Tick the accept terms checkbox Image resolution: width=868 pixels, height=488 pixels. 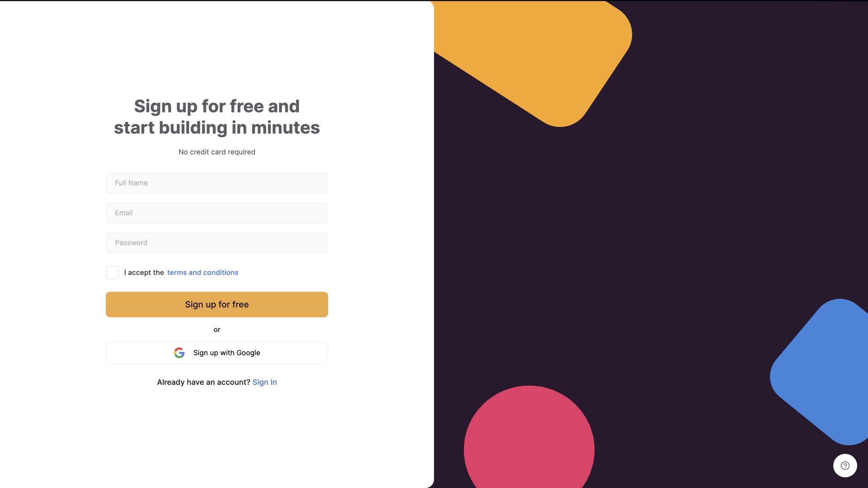point(112,272)
